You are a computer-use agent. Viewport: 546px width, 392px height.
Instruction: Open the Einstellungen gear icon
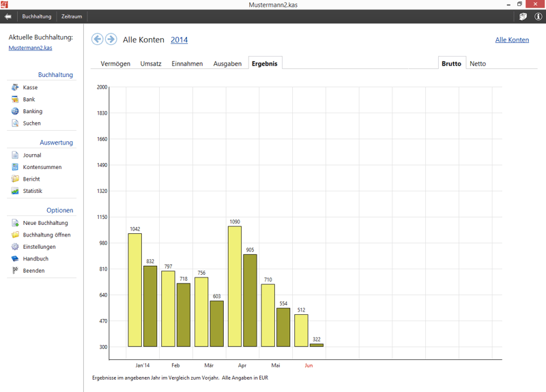[x=15, y=247]
